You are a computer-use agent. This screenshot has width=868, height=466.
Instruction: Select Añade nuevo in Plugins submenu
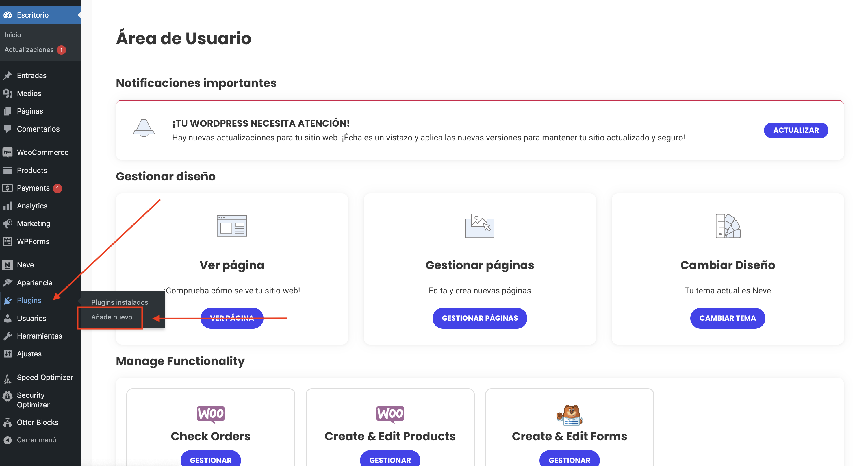coord(112,317)
